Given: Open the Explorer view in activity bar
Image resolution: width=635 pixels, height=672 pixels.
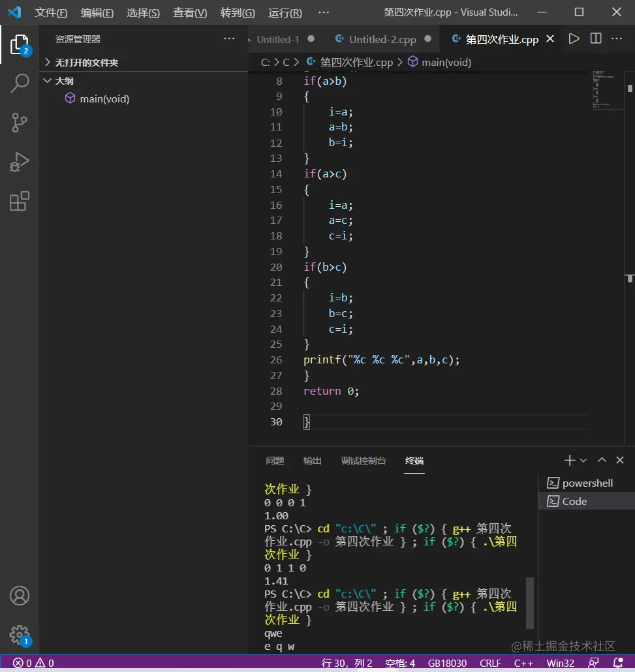Looking at the screenshot, I should pos(20,45).
